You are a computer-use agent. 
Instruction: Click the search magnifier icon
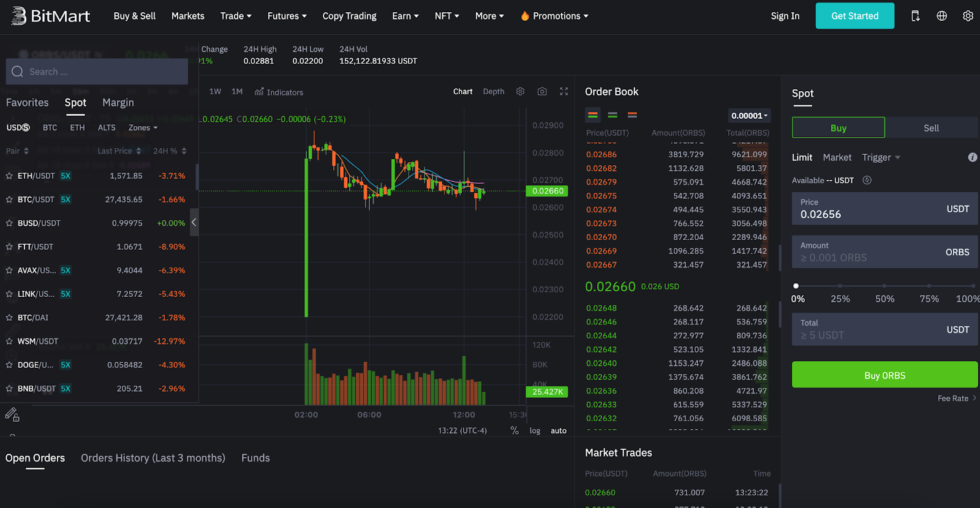click(17, 72)
